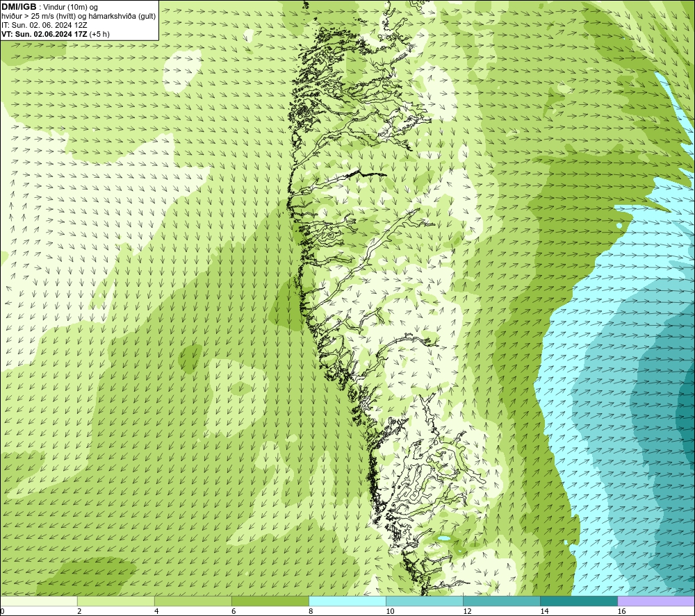
Task: Click the scale label '16'
Action: [x=621, y=612]
